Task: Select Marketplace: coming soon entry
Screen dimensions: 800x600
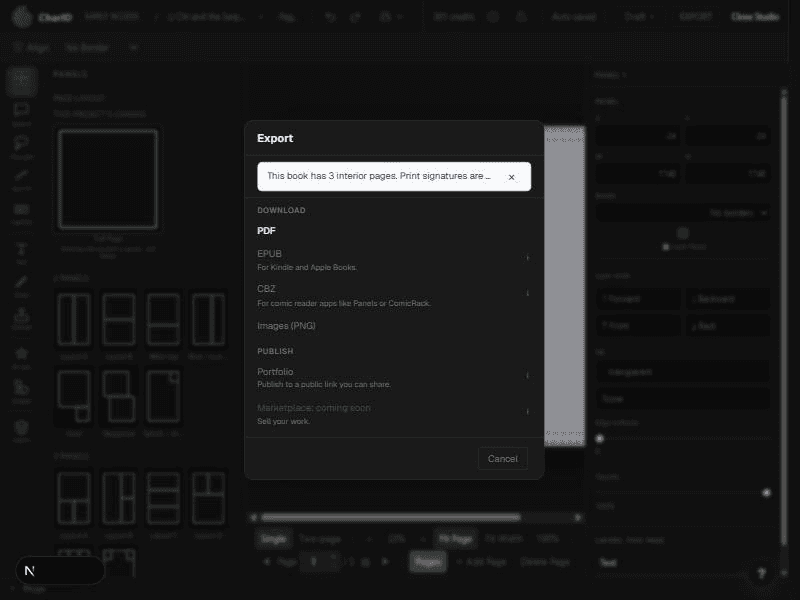Action: click(x=393, y=414)
